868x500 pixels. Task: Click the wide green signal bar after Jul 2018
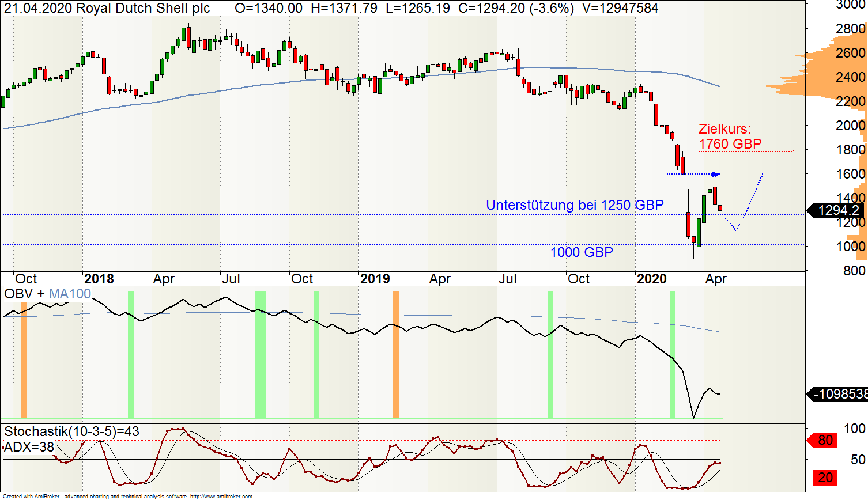click(261, 354)
